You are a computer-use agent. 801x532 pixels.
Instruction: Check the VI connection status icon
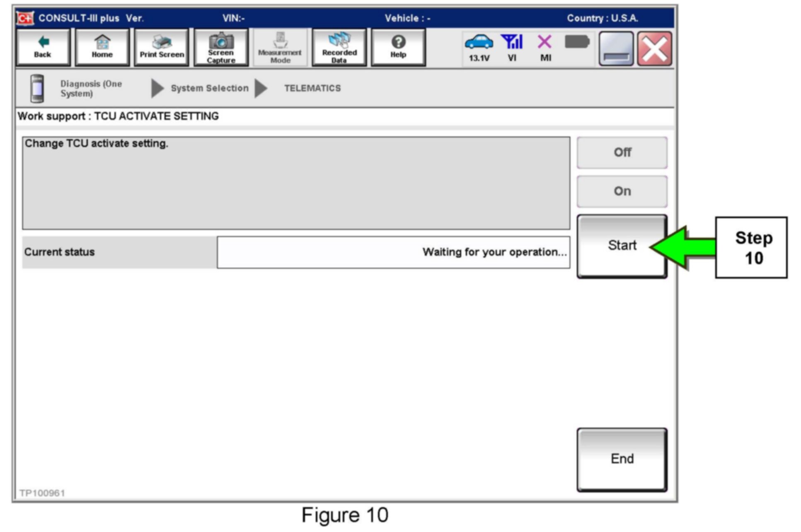point(512,48)
